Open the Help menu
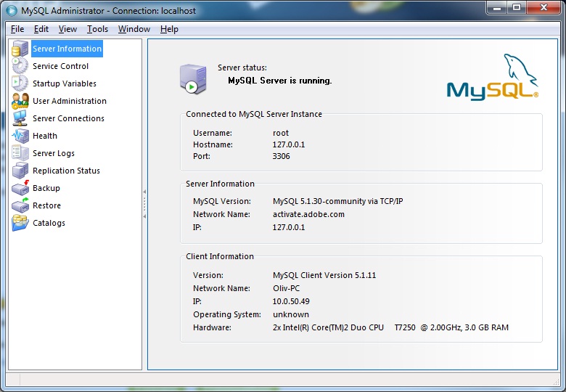 pyautogui.click(x=169, y=29)
